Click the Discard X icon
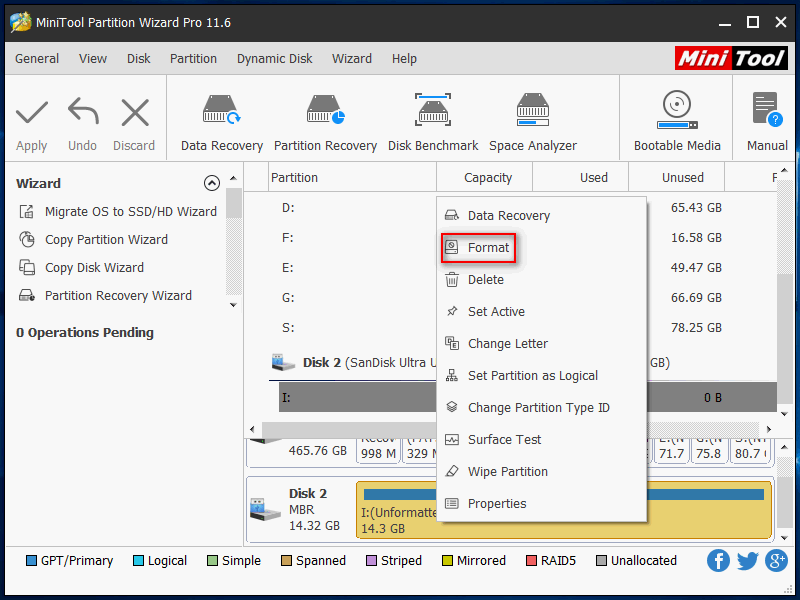 pyautogui.click(x=134, y=114)
